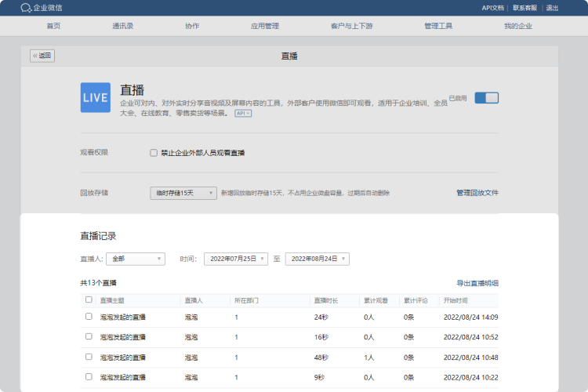
Task: Open the 直播人 全部 dropdown
Action: pyautogui.click(x=136, y=259)
